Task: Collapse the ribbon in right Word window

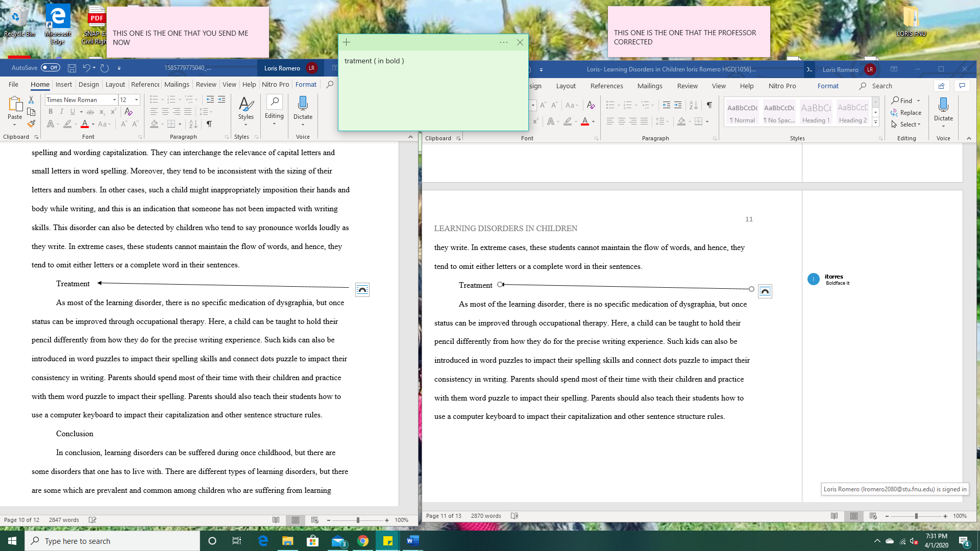Action: (969, 138)
